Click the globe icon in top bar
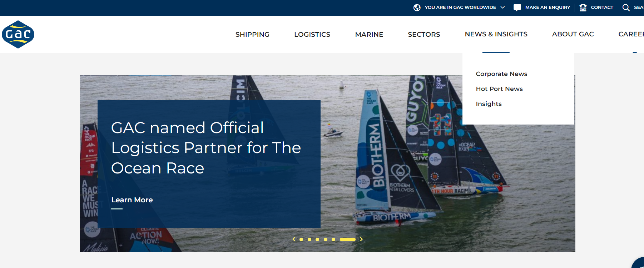Image resolution: width=644 pixels, height=268 pixels. [417, 7]
